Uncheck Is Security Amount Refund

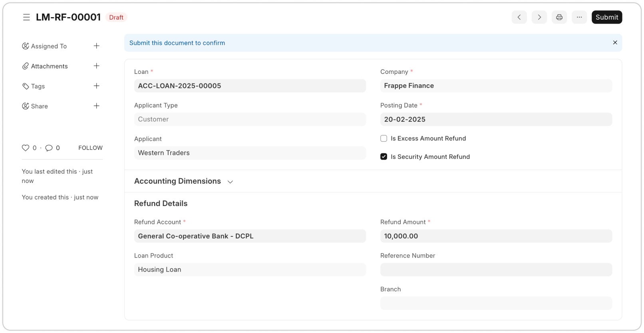point(384,157)
